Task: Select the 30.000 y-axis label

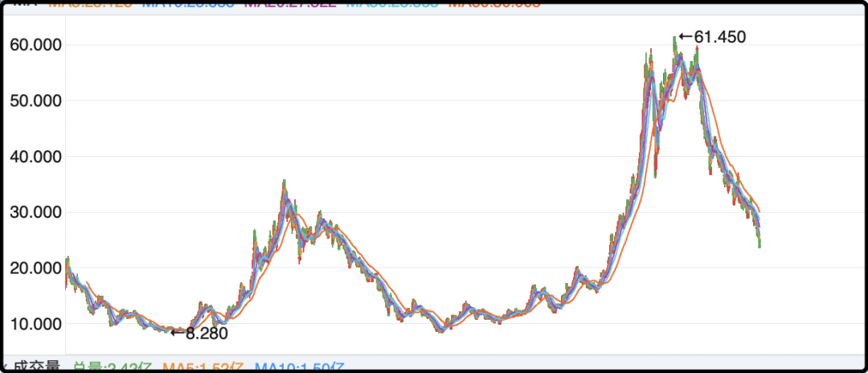Action: coord(35,212)
